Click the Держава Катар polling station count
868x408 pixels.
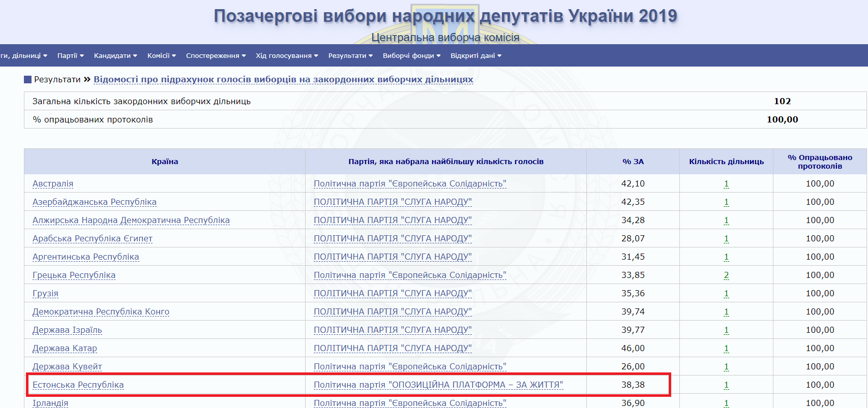pyautogui.click(x=726, y=349)
